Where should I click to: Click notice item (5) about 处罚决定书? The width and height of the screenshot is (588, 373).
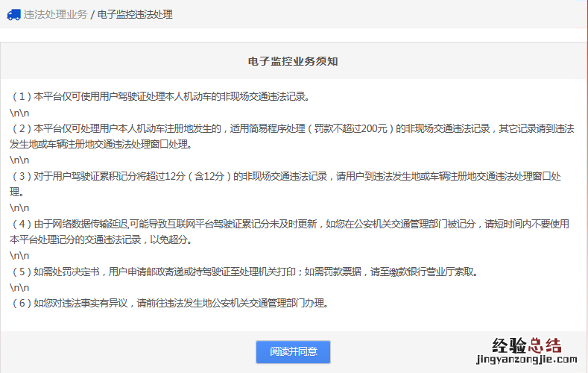pyautogui.click(x=244, y=272)
